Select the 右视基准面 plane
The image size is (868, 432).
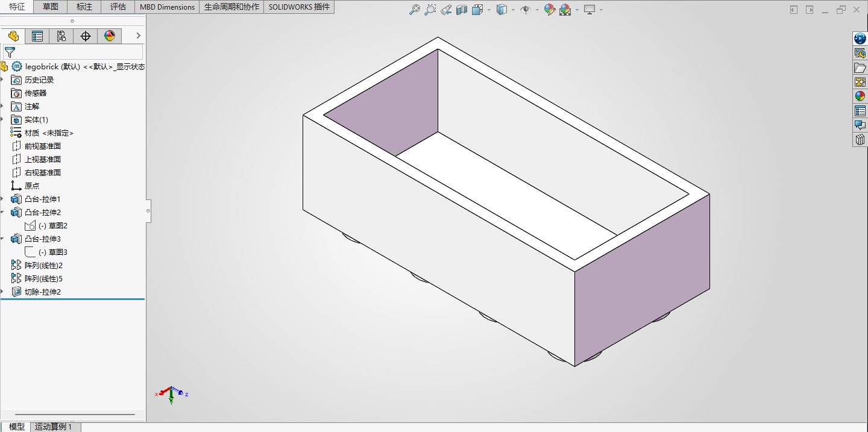point(36,173)
